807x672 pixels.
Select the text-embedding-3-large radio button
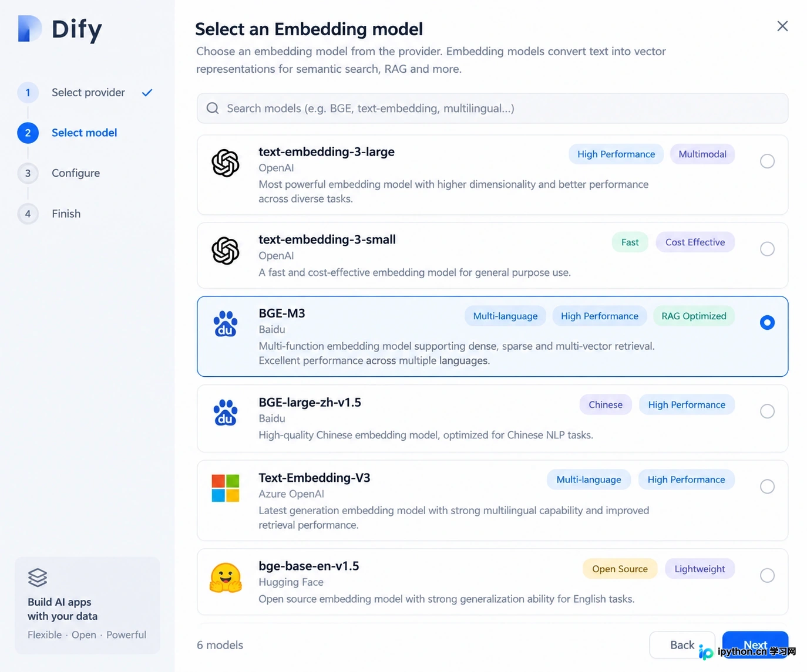[767, 161]
